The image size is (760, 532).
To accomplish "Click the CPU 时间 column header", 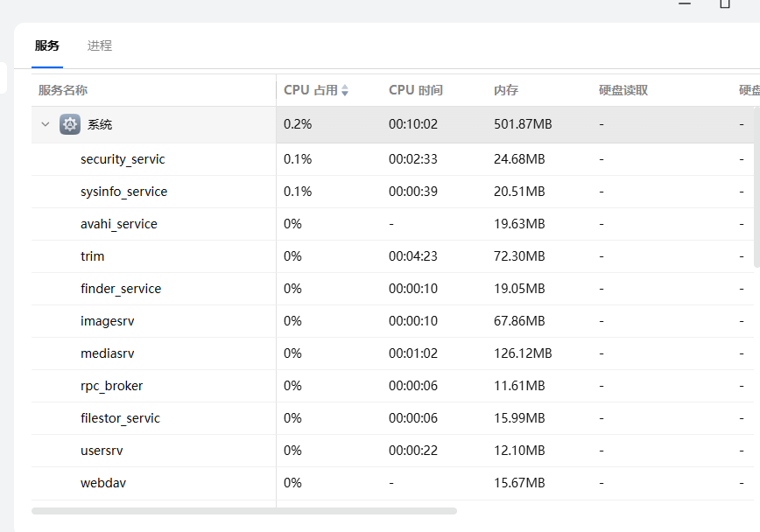I will tap(416, 90).
